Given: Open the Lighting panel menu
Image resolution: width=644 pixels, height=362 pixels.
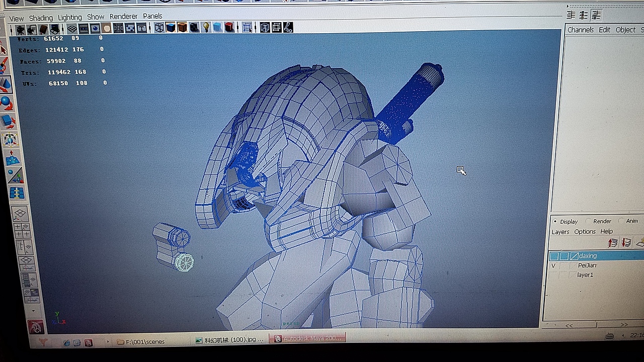Looking at the screenshot, I should (70, 18).
